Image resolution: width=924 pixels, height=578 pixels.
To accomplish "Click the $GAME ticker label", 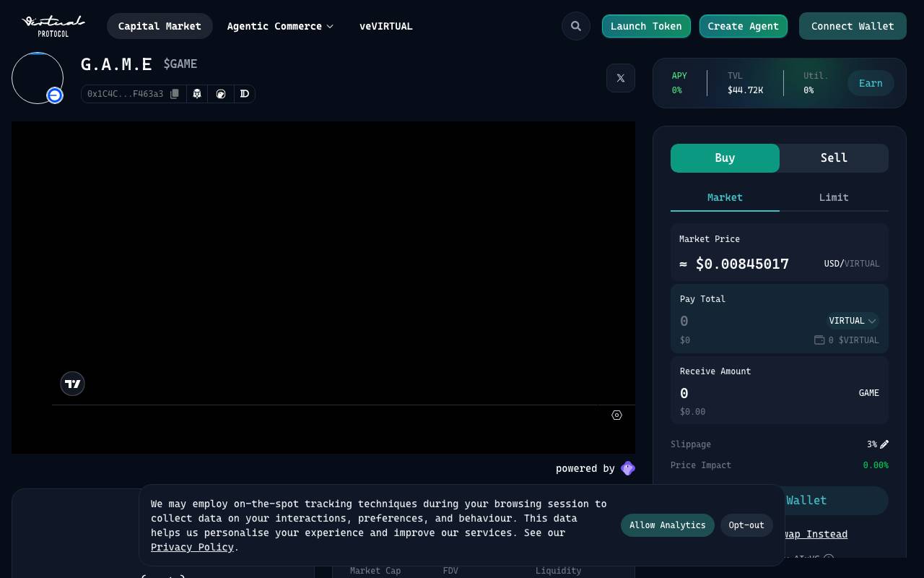I will (180, 64).
